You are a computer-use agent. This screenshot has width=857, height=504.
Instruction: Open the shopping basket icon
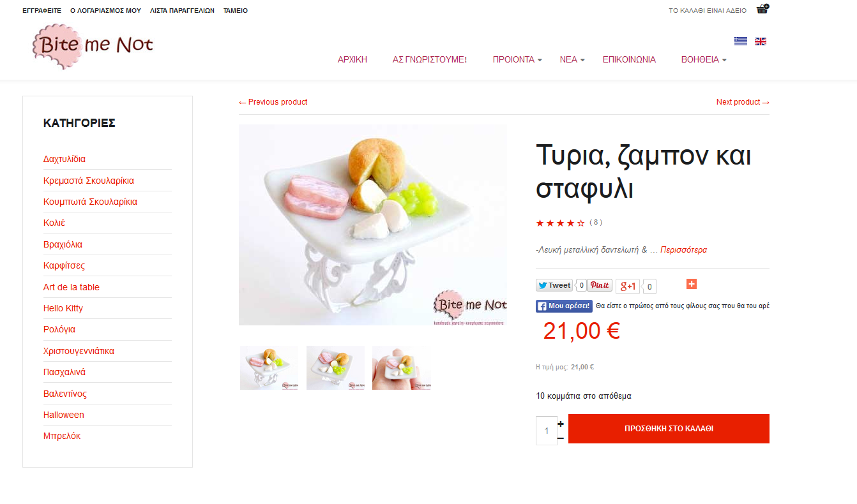coord(762,10)
